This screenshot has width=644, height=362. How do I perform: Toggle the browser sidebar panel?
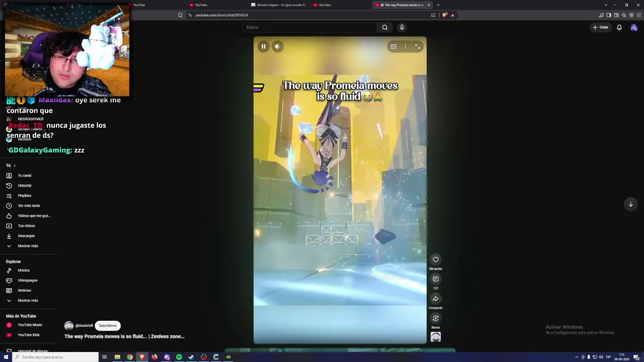[609, 15]
